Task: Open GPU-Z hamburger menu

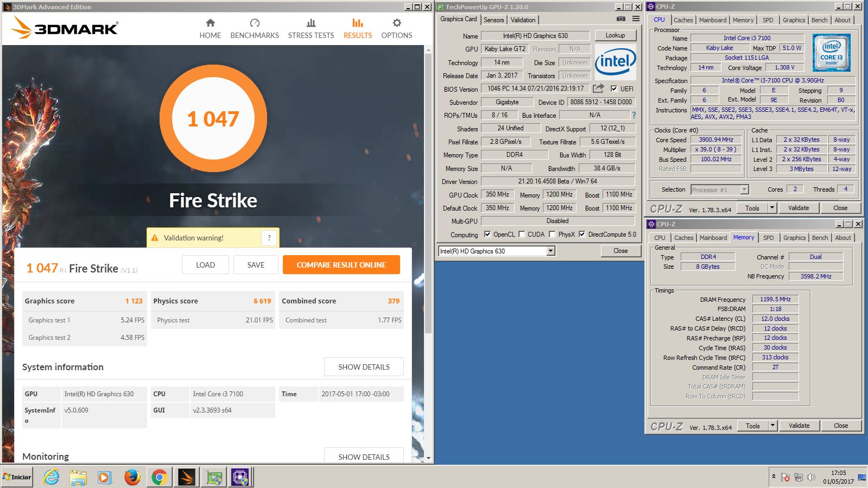Action: pyautogui.click(x=636, y=19)
